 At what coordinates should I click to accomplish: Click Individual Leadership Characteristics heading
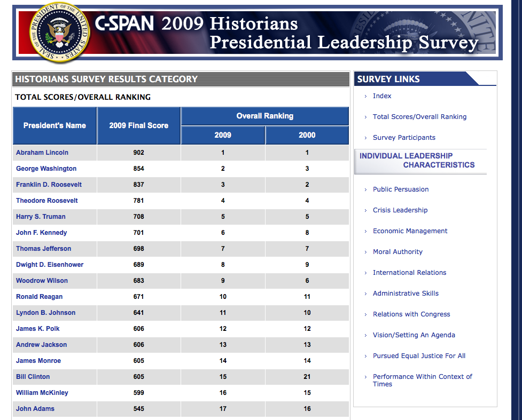point(417,160)
